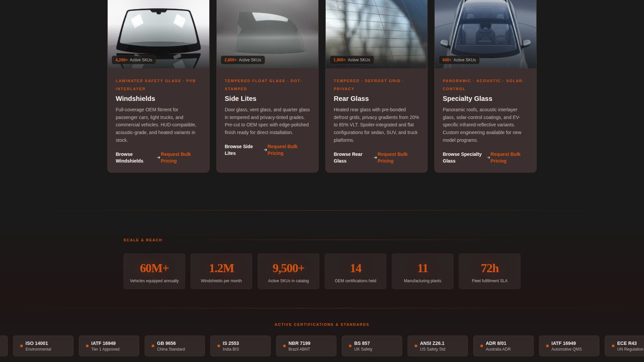Click the ANSI Z26.1 US Safety Std badge
Viewport: 644px width, 362px height.
pyautogui.click(x=437, y=346)
